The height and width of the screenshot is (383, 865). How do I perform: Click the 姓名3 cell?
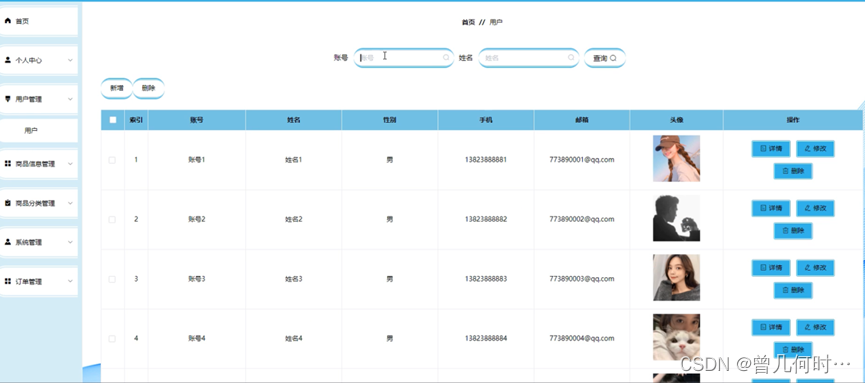click(x=293, y=279)
